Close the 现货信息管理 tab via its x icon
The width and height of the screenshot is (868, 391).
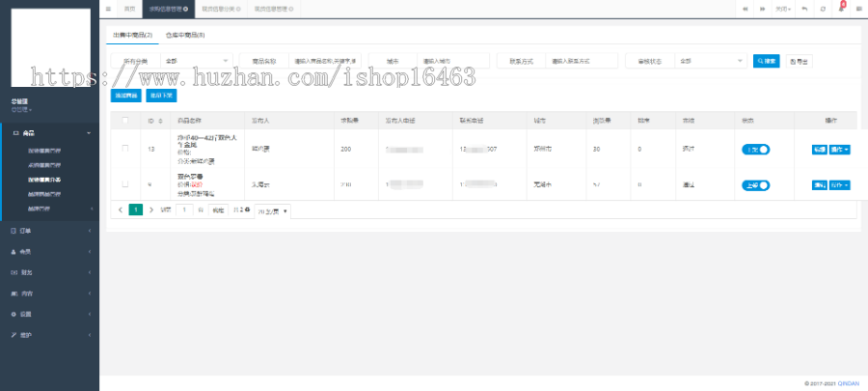(x=291, y=9)
